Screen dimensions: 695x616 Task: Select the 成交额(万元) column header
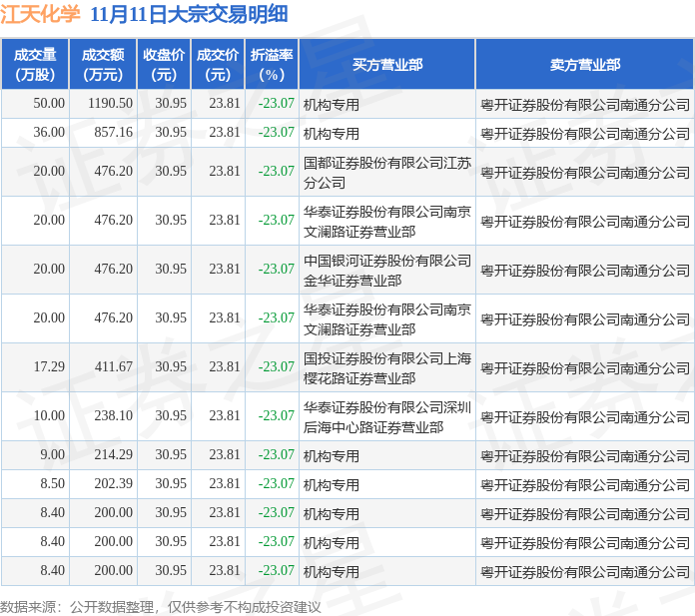pyautogui.click(x=103, y=64)
